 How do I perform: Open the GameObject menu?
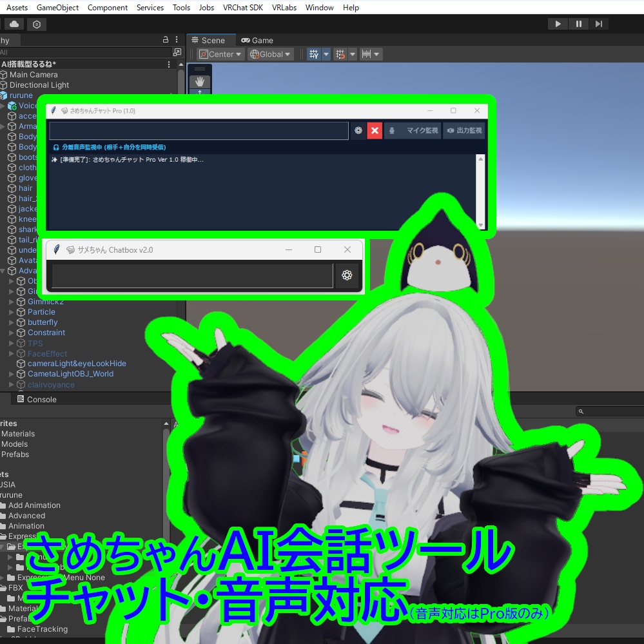coord(57,7)
